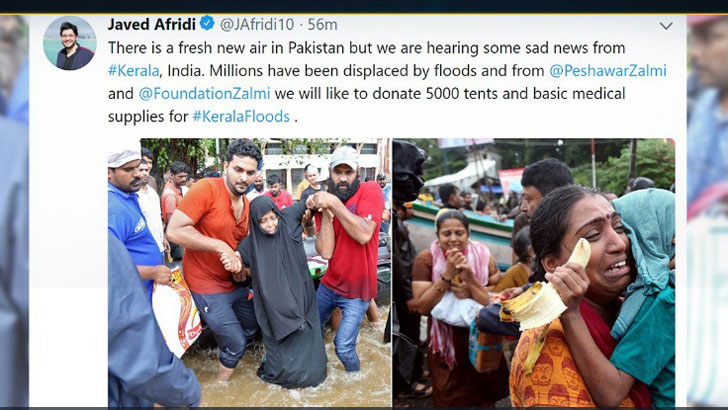Enlarge the flood rescue photo on left
The width and height of the screenshot is (728, 410).
coord(249,273)
